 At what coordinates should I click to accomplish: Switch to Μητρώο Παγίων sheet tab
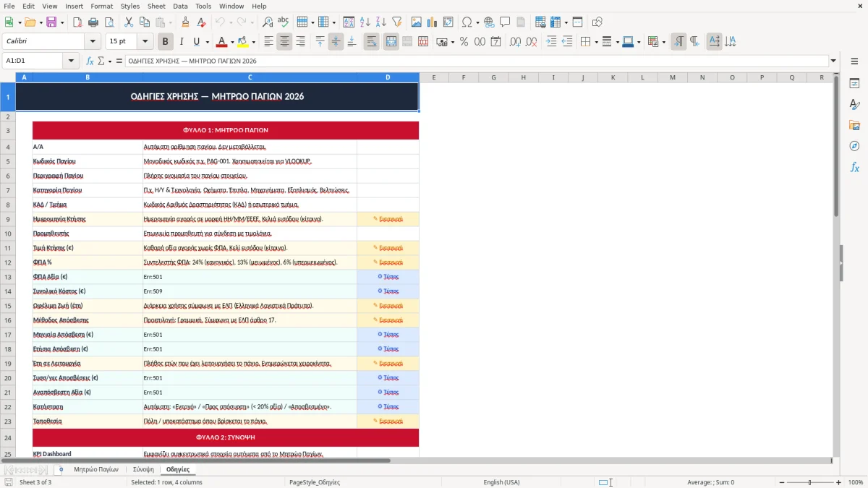[95, 469]
